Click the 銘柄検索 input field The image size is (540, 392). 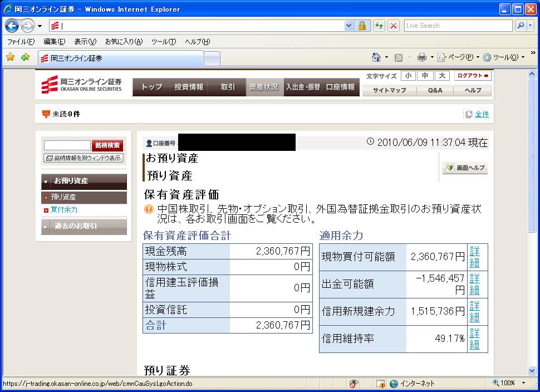[x=67, y=145]
